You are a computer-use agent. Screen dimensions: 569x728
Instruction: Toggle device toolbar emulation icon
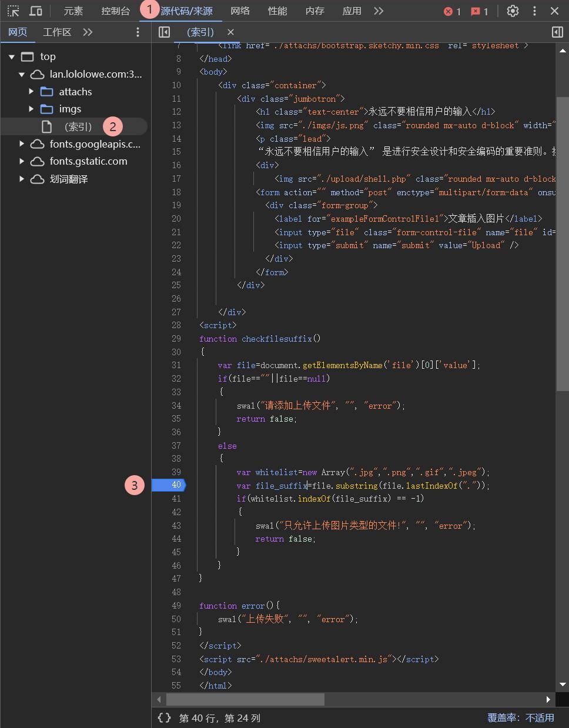pyautogui.click(x=36, y=11)
